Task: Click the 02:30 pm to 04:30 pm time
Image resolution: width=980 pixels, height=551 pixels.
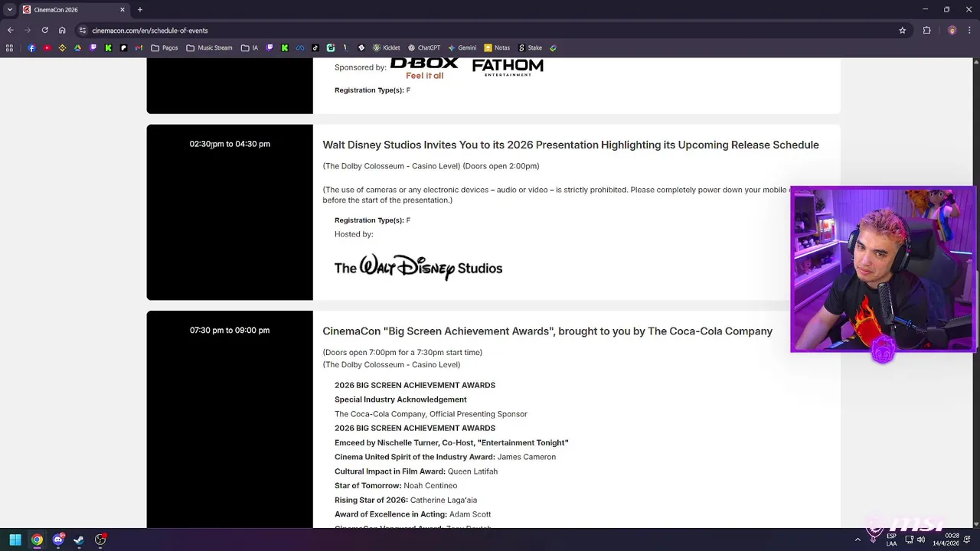Action: (230, 144)
